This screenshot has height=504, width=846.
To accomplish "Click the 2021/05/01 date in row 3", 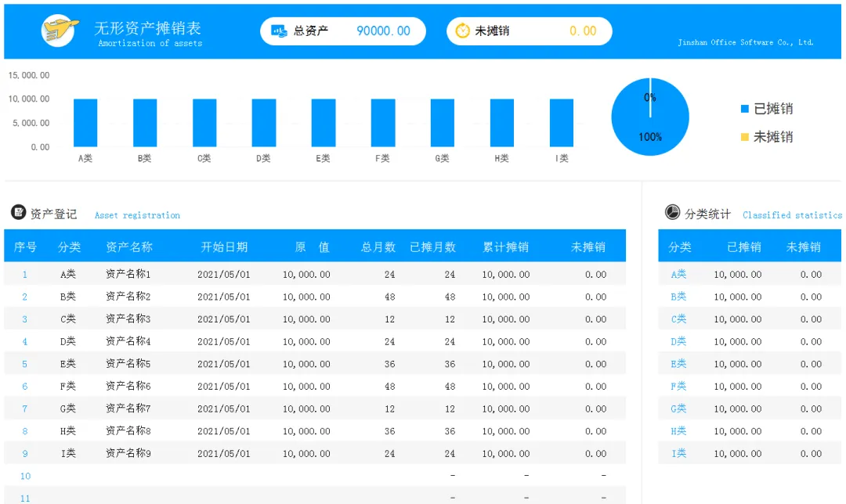I will pyautogui.click(x=224, y=319).
